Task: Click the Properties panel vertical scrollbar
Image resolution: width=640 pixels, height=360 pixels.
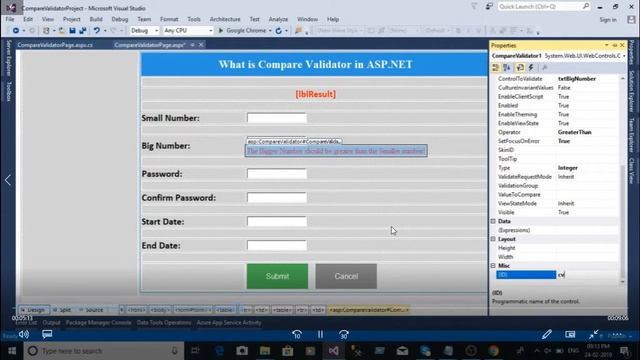Action: pos(622,180)
